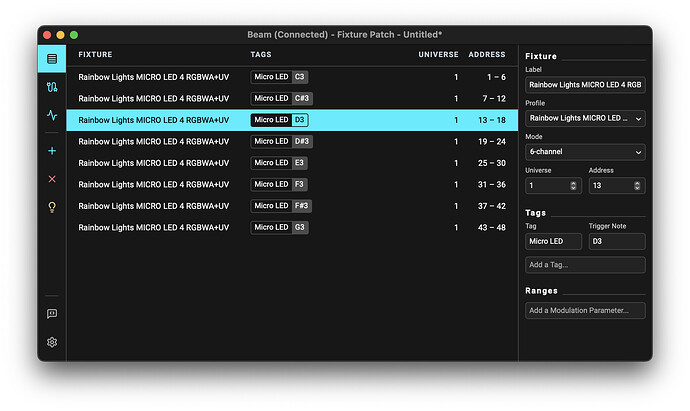Click the Label text field
690x411 pixels.
tap(585, 86)
